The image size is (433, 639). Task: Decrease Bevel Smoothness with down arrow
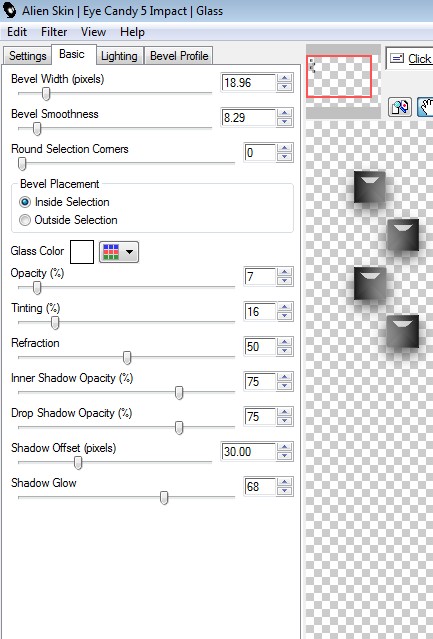(x=285, y=122)
